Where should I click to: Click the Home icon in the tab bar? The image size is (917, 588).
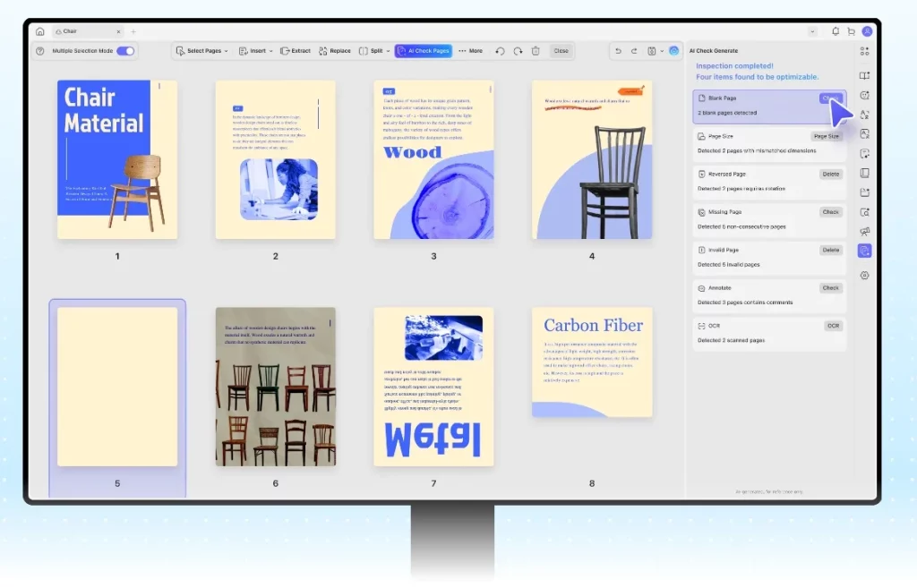[x=40, y=31]
